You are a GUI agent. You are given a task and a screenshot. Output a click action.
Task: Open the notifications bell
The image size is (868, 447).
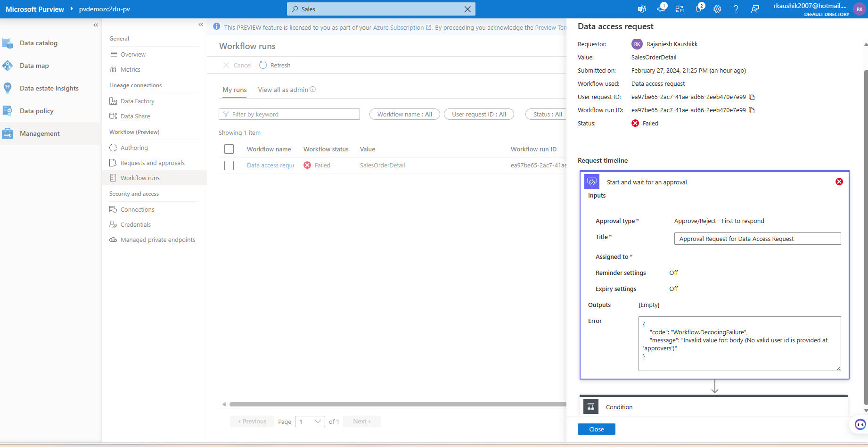[x=699, y=8]
